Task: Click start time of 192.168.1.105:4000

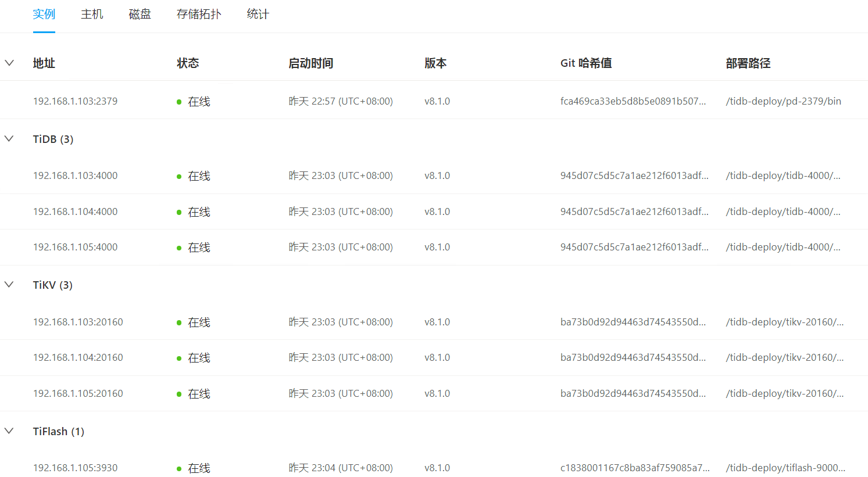Action: click(341, 247)
